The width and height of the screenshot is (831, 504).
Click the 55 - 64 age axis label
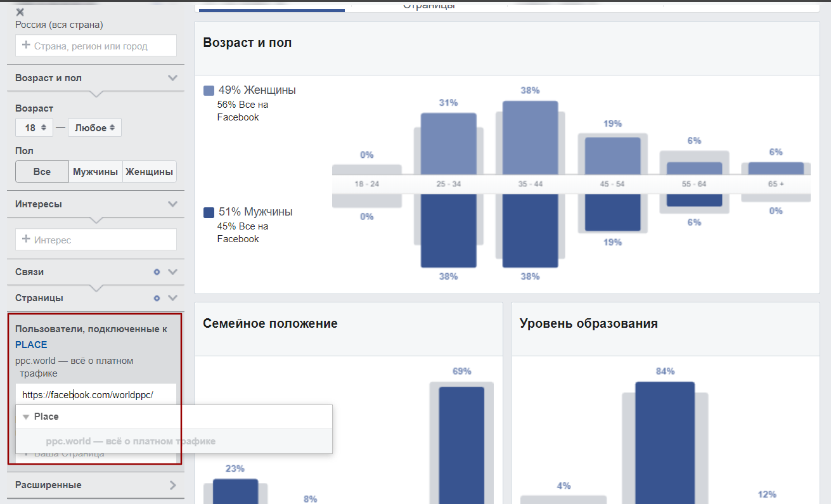pyautogui.click(x=694, y=184)
